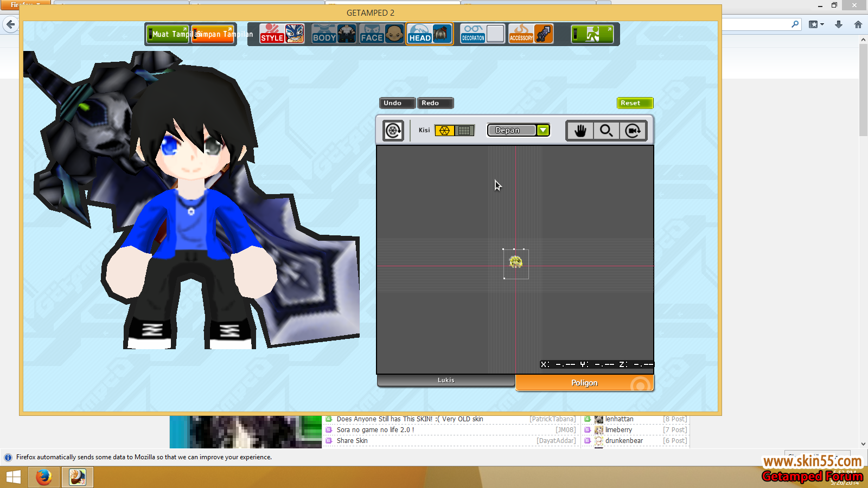868x488 pixels.
Task: Click Firefox home icon
Action: 858,24
